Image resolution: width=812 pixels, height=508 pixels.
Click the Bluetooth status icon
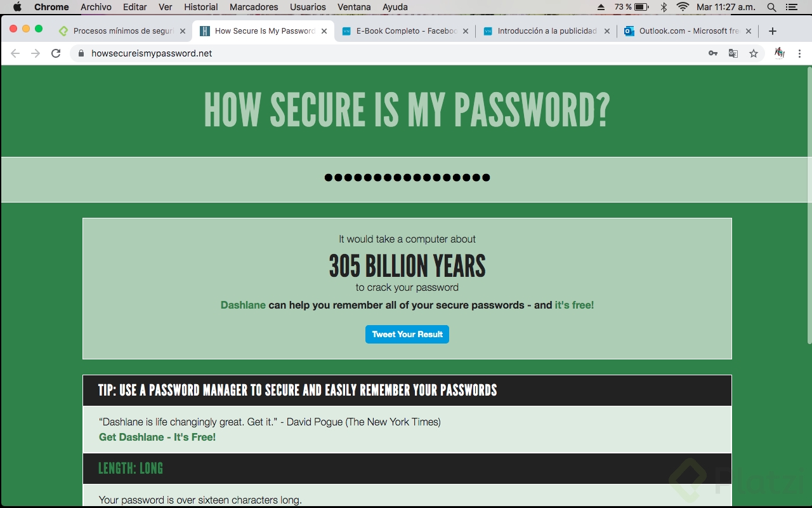click(x=664, y=7)
